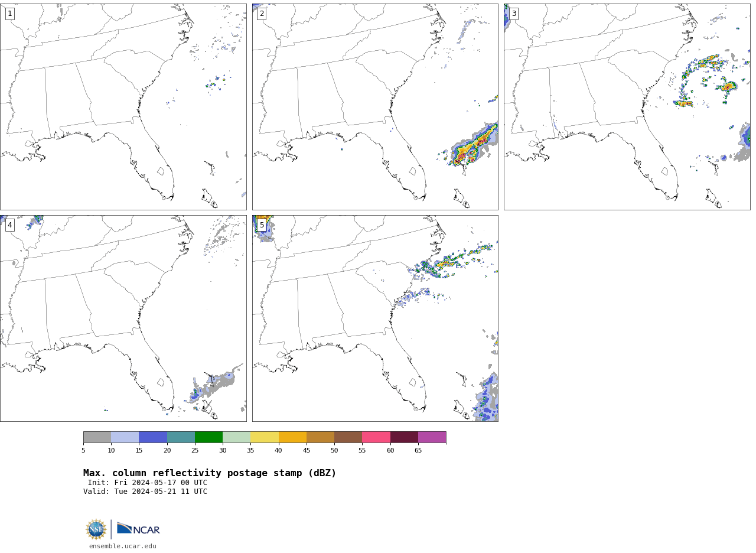Click the gray 5-10 dBZ color swatch
Image resolution: width=756 pixels, height=553 pixels.
(97, 437)
